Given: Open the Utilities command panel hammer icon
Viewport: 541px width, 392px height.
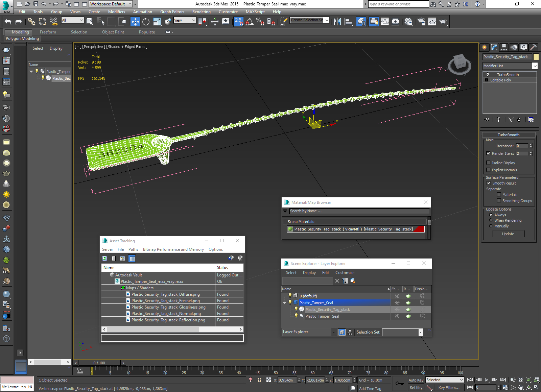Looking at the screenshot, I should click(533, 47).
